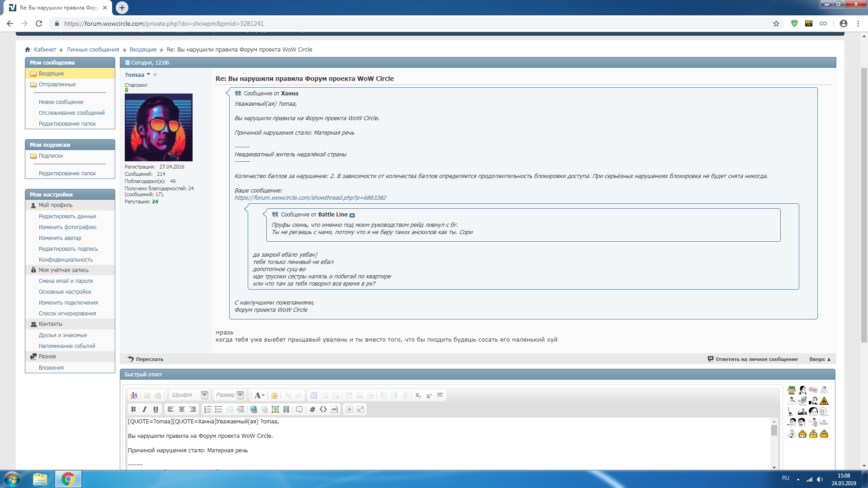Open Входящие folder in sidebar
868x488 pixels.
[x=51, y=74]
